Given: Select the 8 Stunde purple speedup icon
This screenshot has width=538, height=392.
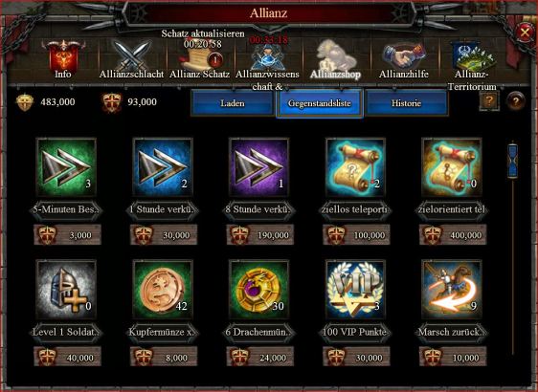Looking at the screenshot, I should pyautogui.click(x=259, y=167).
